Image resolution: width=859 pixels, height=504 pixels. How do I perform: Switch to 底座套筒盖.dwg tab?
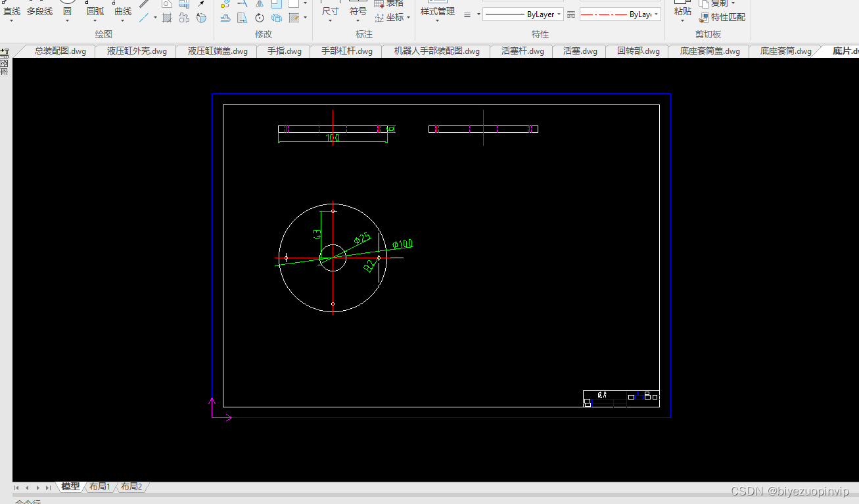coord(710,51)
